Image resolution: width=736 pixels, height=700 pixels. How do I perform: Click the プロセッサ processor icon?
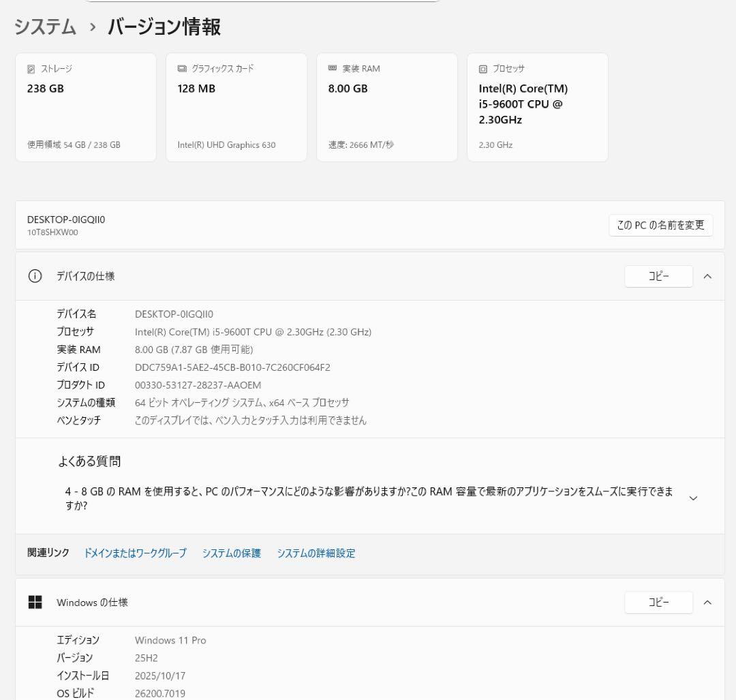click(482, 68)
